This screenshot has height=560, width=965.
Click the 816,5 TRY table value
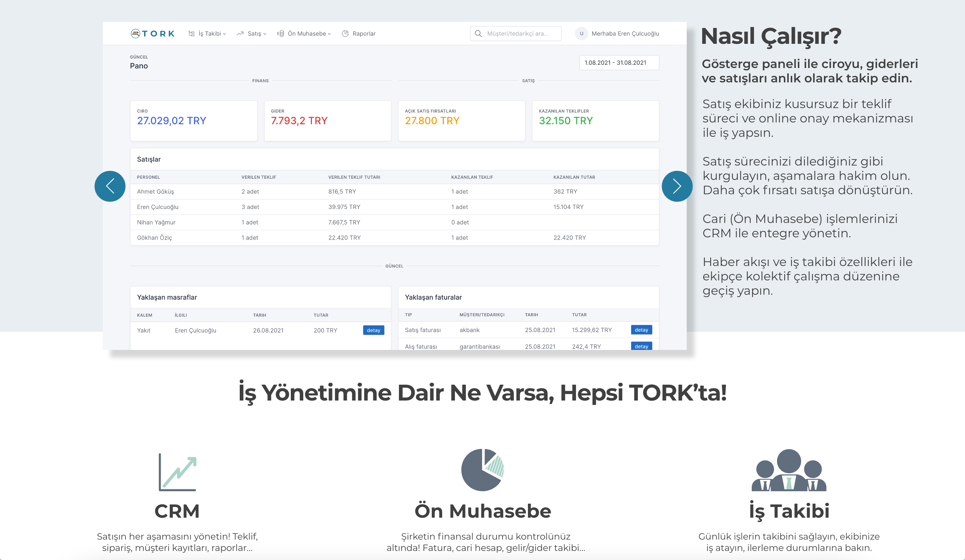[342, 192]
